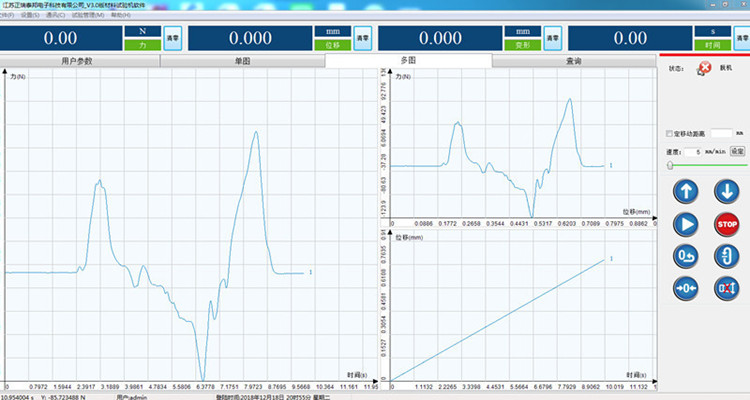This screenshot has width=750, height=400.
Task: Open the 设备 menu
Action: (x=28, y=16)
